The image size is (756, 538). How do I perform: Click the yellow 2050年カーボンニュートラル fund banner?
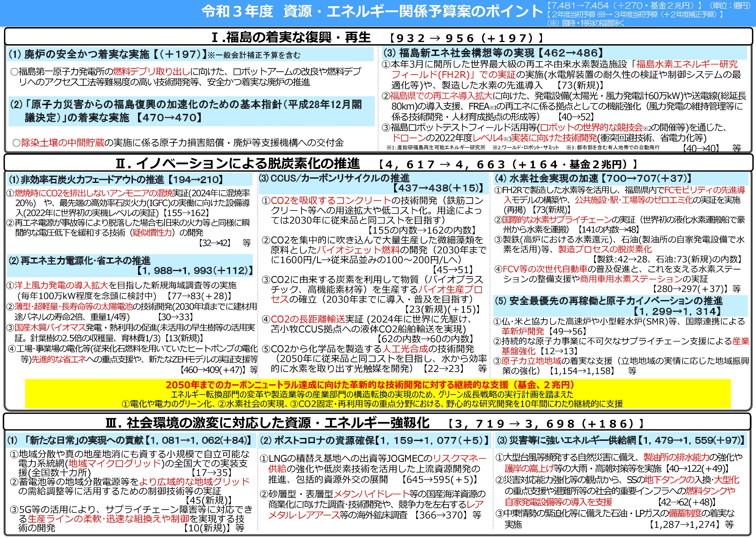(378, 394)
